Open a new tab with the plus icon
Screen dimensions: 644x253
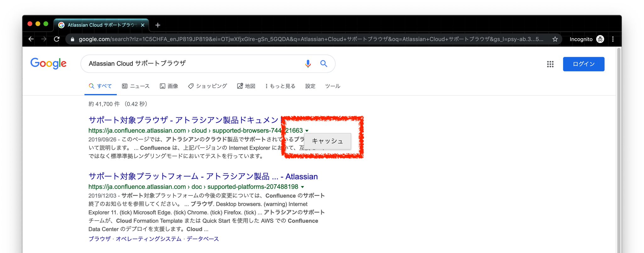(158, 25)
